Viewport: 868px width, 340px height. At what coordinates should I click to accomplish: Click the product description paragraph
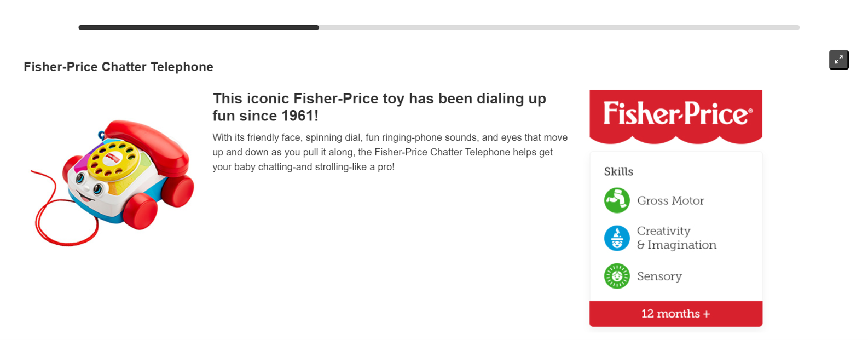click(x=390, y=152)
